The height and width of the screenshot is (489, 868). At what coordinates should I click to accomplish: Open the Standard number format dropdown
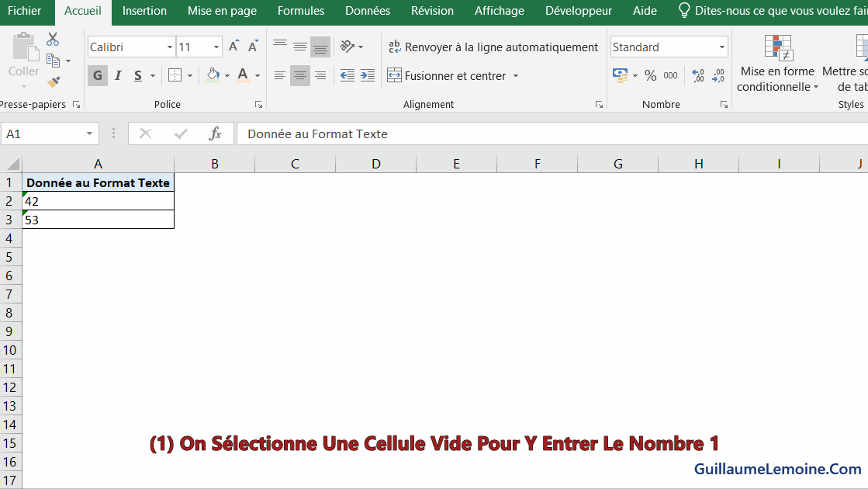point(721,47)
